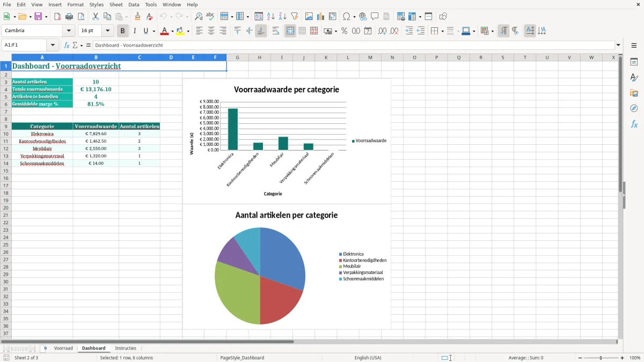Toggle Center Horizontally alignment

coord(211,31)
